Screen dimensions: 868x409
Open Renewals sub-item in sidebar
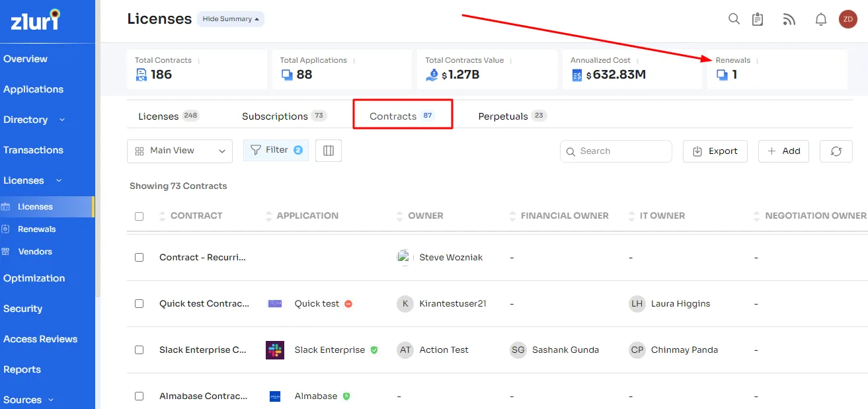tap(37, 229)
